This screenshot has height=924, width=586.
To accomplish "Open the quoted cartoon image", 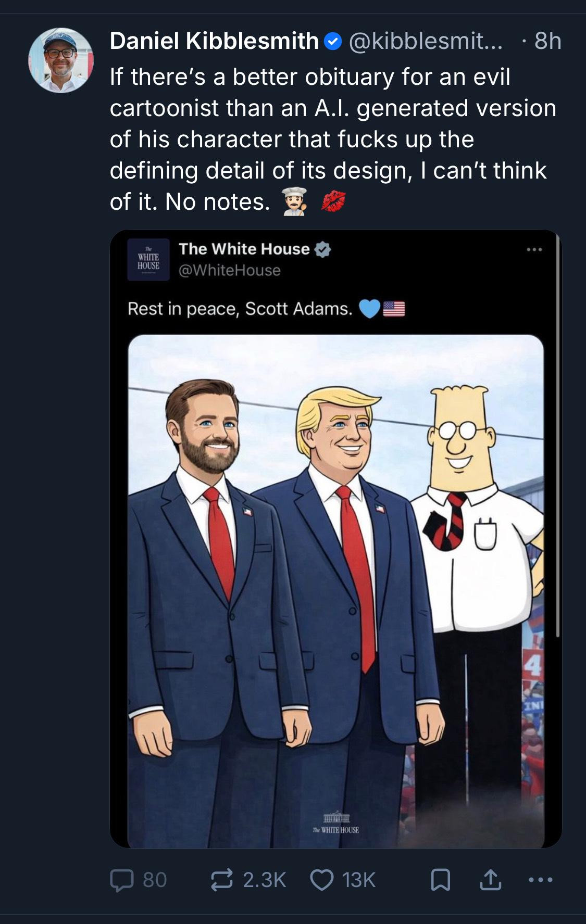I will [x=335, y=588].
